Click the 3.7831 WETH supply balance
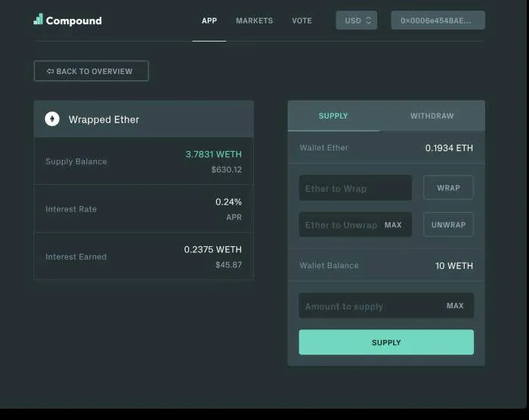The image size is (529, 420). pos(214,154)
